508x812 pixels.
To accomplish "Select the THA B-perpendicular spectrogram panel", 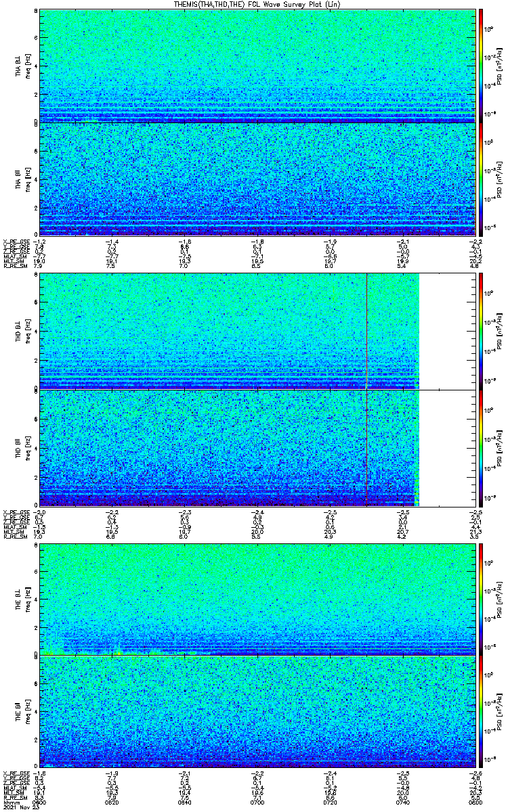I will click(257, 66).
